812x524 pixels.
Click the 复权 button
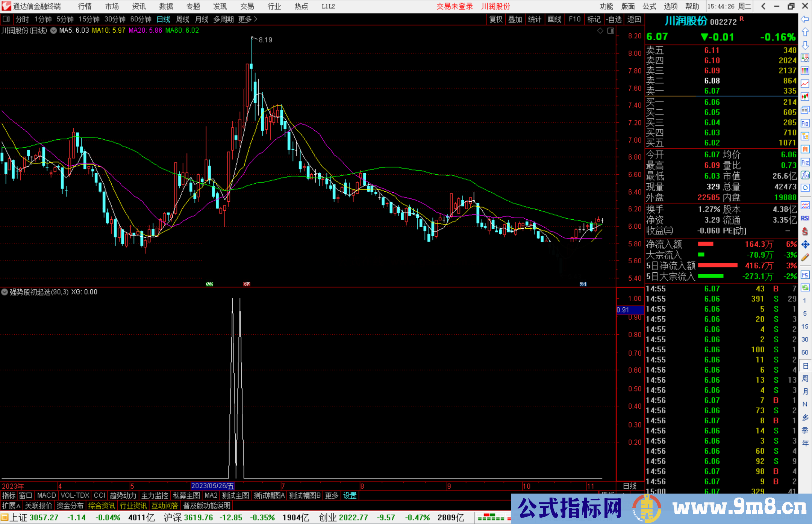click(495, 19)
